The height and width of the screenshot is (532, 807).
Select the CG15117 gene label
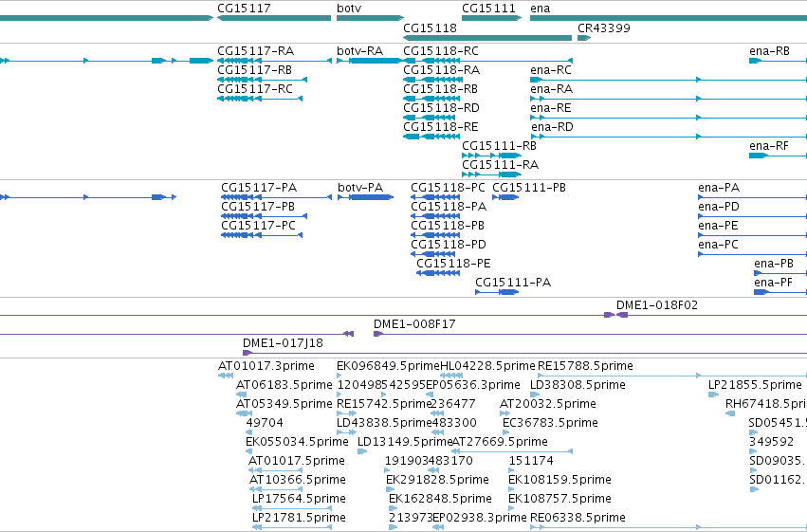244,9
